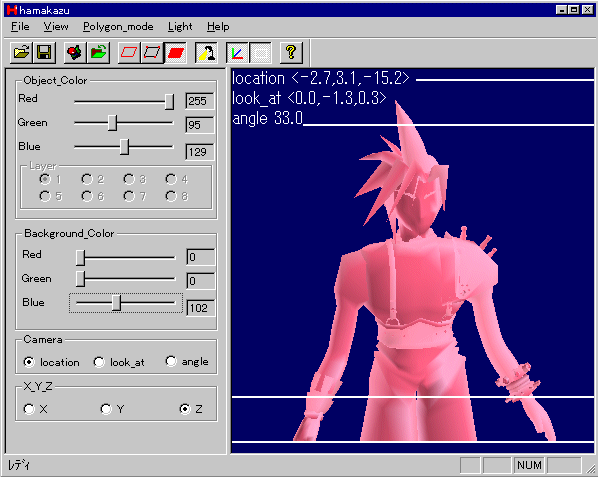
Task: Click the Object Blue value field 129
Action: (199, 152)
